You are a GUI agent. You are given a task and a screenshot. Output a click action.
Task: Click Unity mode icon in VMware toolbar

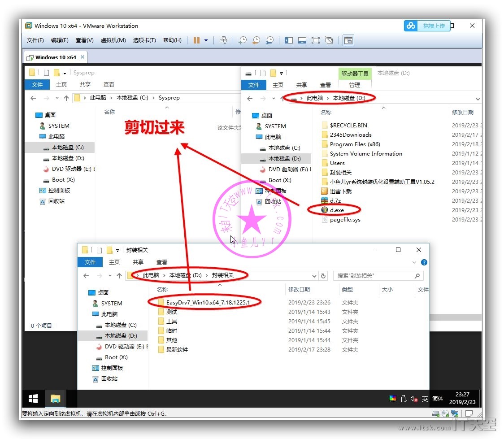[x=329, y=40]
